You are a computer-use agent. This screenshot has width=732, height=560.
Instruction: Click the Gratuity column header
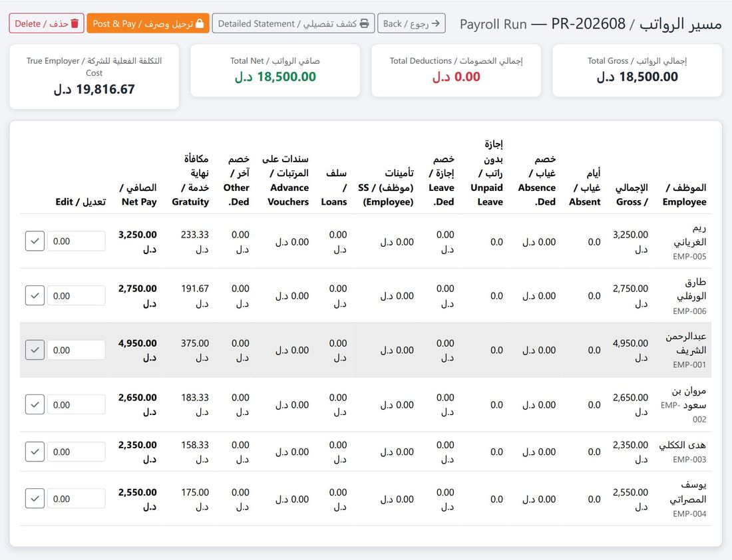tap(190, 180)
